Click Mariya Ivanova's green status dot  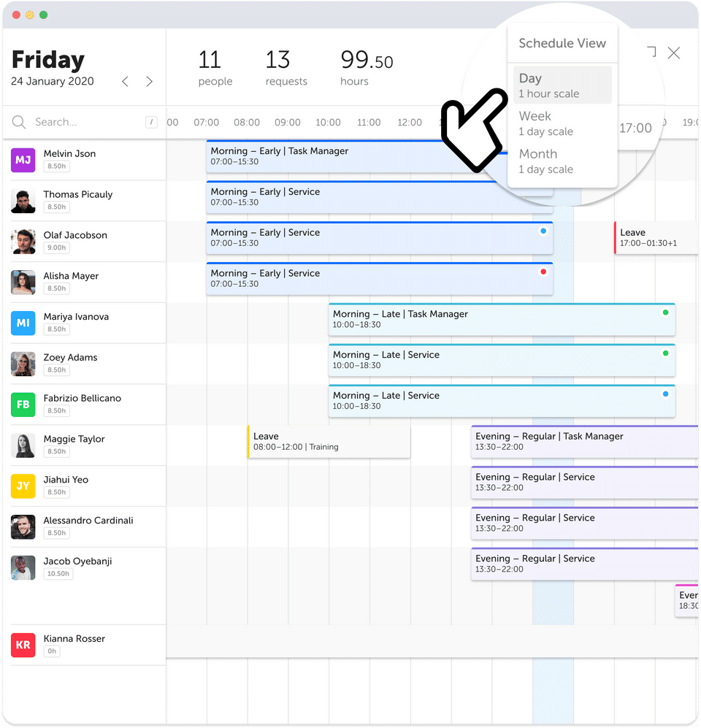coord(665,313)
